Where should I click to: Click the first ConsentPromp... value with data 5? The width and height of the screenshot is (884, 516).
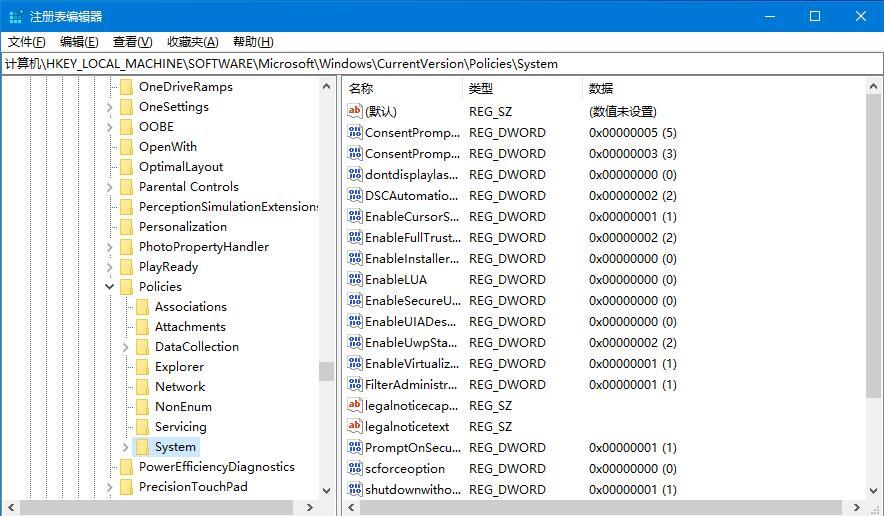click(412, 133)
